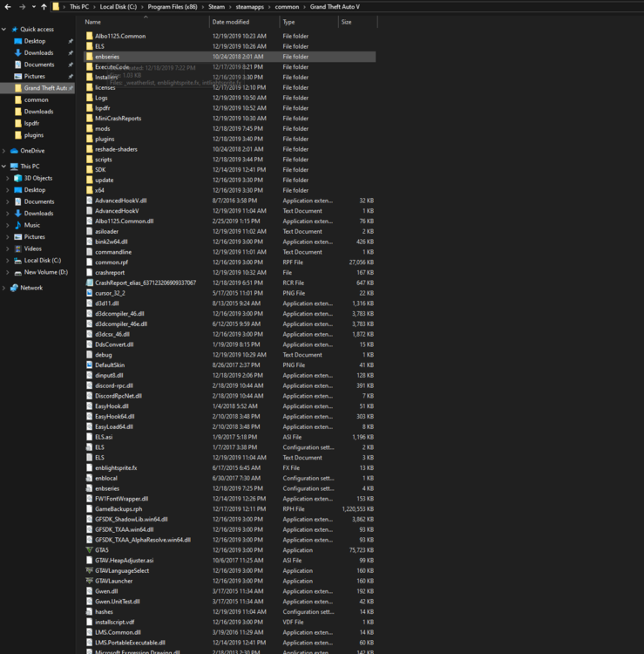The width and height of the screenshot is (644, 654).
Task: Select the enblightsprite.fx file
Action: (x=230, y=467)
